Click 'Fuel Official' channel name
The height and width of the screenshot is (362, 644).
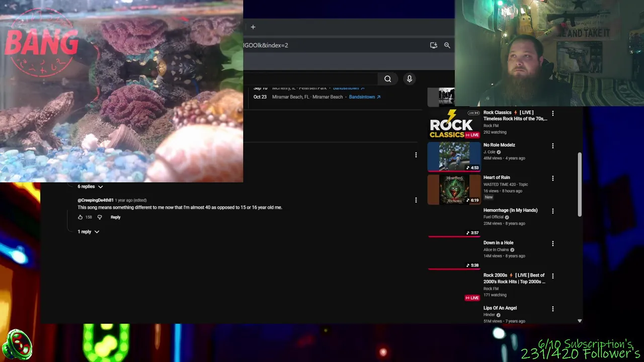494,217
